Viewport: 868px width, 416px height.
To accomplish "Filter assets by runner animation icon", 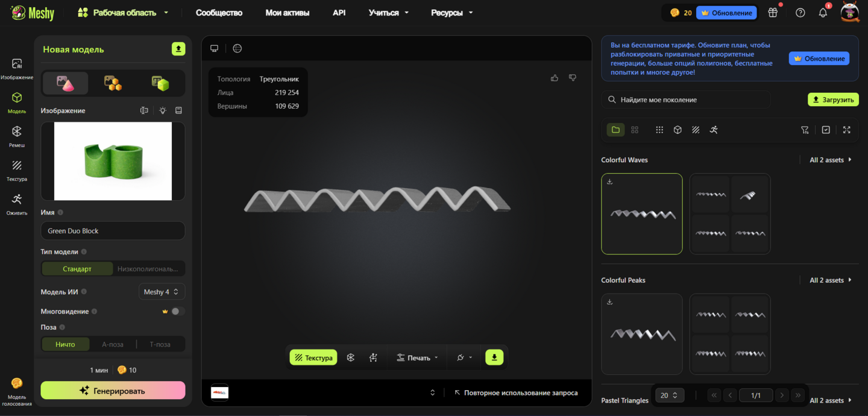I will pos(714,130).
